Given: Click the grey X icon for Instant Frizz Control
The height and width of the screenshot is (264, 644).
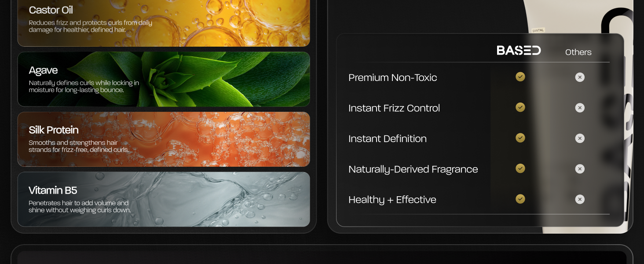Looking at the screenshot, I should coord(580,108).
